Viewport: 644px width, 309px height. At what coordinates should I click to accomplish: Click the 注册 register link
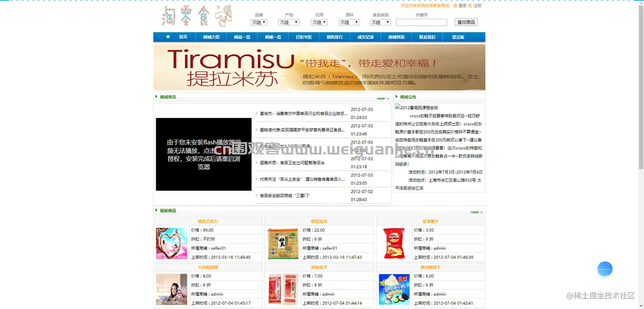pos(477,6)
